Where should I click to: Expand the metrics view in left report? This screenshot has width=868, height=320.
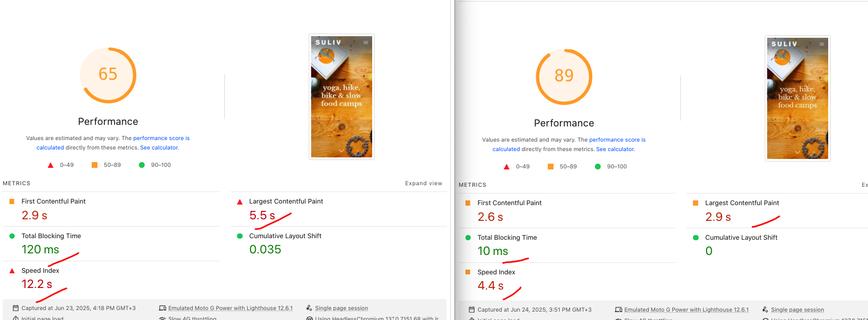(x=424, y=184)
